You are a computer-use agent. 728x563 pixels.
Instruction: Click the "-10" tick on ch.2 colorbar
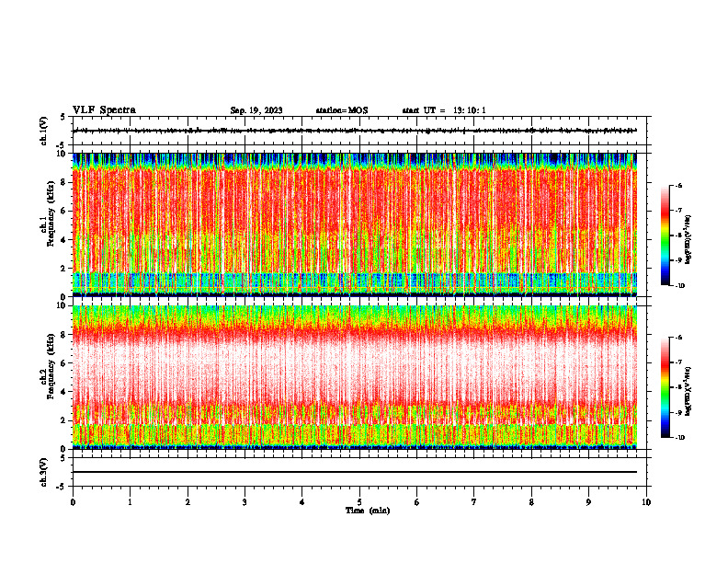coord(679,438)
